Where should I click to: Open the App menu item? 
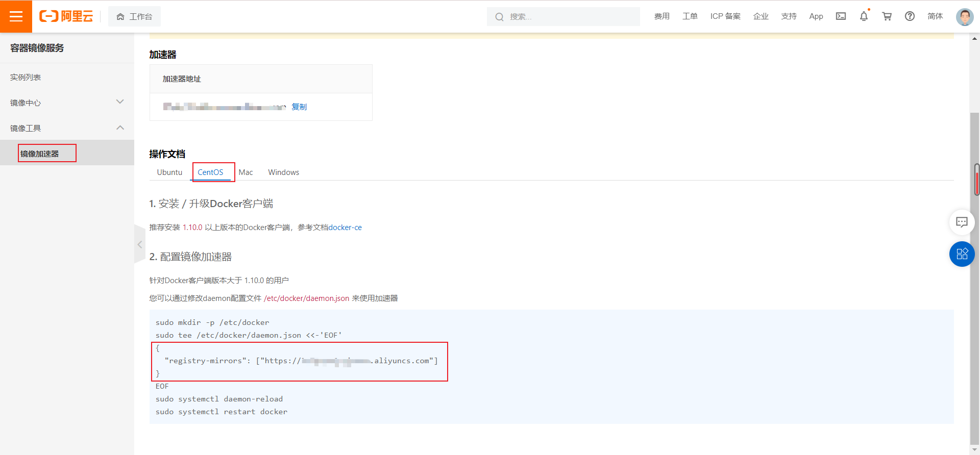[x=816, y=16]
